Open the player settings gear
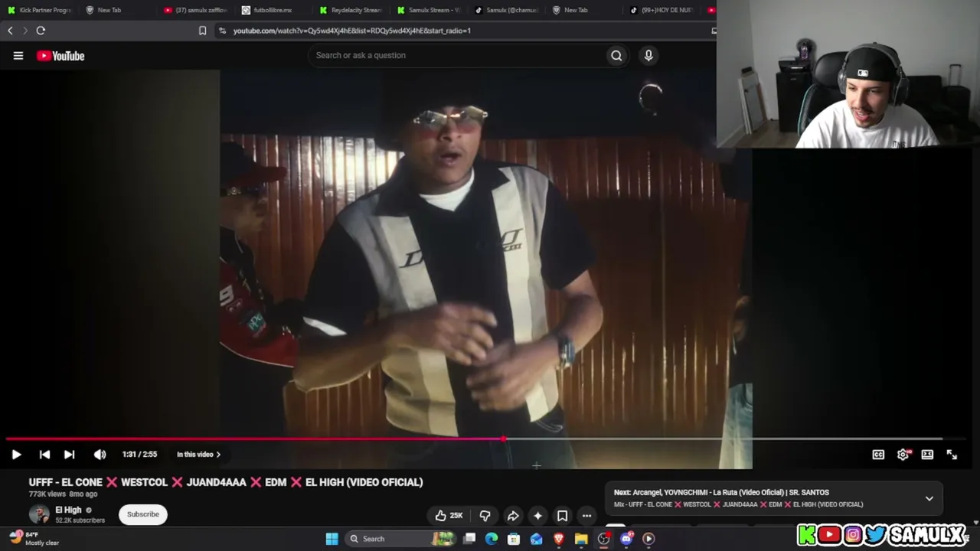This screenshot has height=551, width=980. [903, 455]
